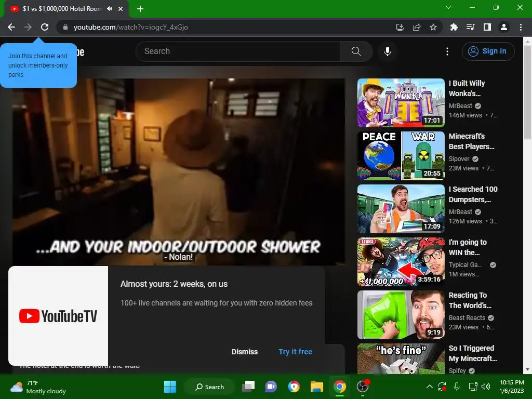Bookmark this page with the star icon
This screenshot has width=532, height=399.
(x=433, y=27)
